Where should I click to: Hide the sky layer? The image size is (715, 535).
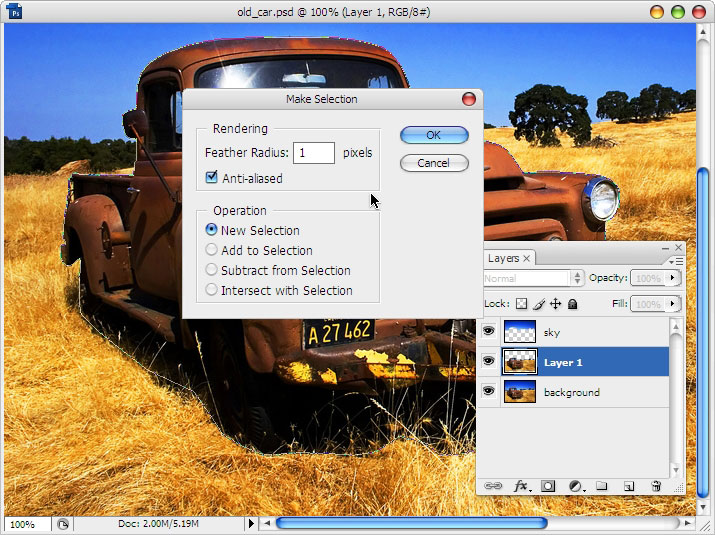488,331
